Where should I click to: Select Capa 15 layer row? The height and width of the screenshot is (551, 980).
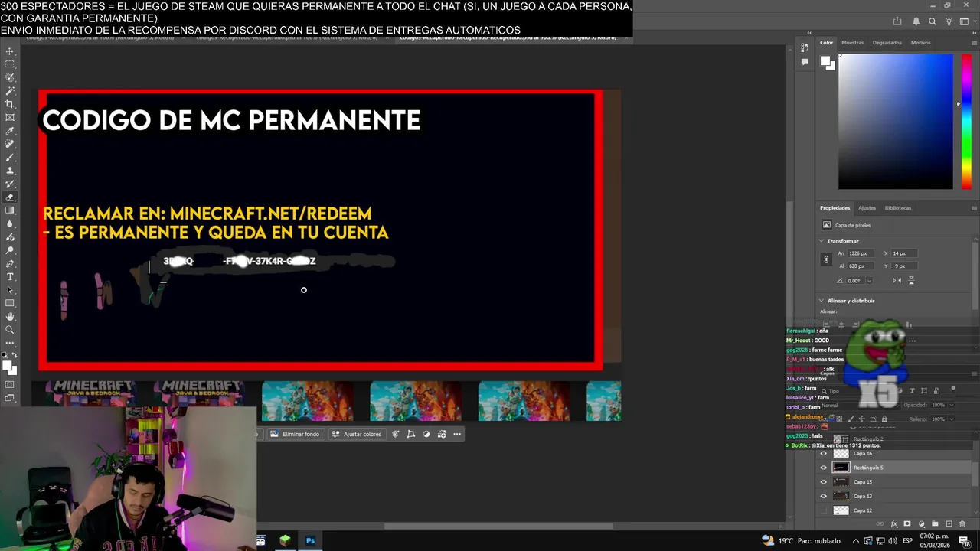(x=894, y=482)
